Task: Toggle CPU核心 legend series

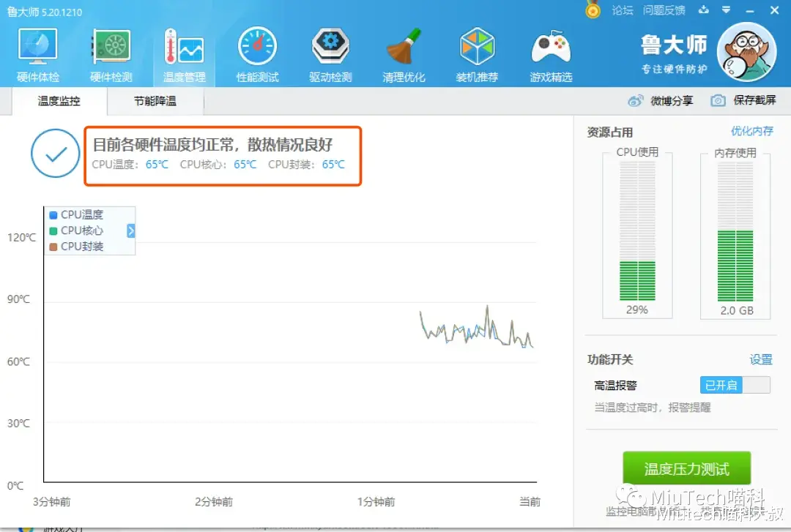Action: click(x=77, y=231)
